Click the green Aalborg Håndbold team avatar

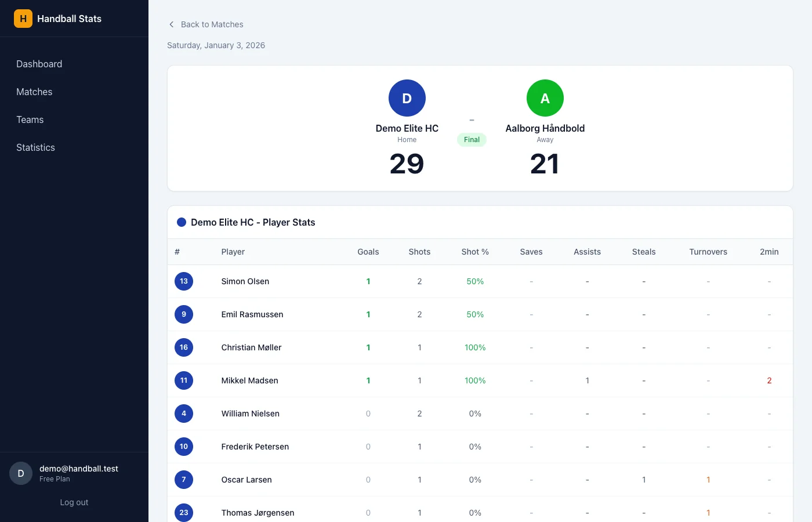click(545, 98)
